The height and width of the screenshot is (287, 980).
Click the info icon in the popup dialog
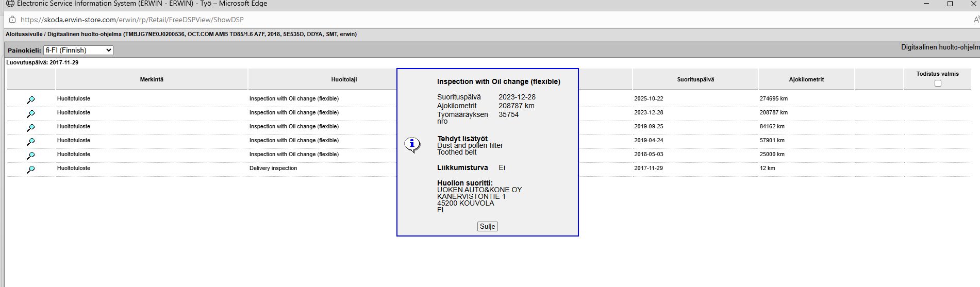pyautogui.click(x=412, y=145)
